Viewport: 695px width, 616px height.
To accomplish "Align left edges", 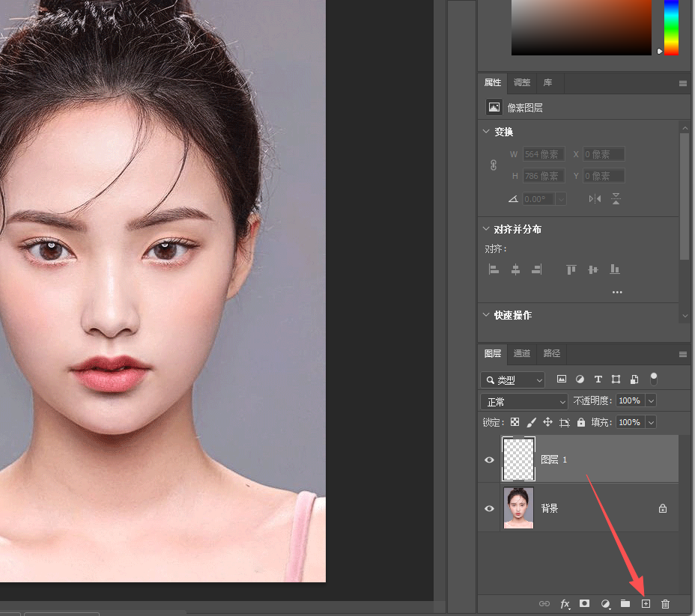I will (494, 269).
